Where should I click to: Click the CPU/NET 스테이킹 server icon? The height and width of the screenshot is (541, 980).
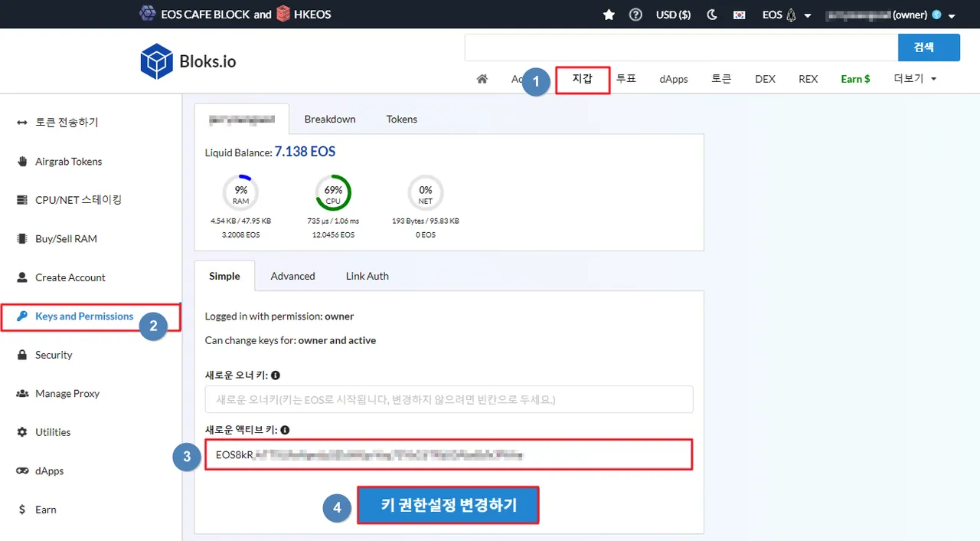coord(22,200)
